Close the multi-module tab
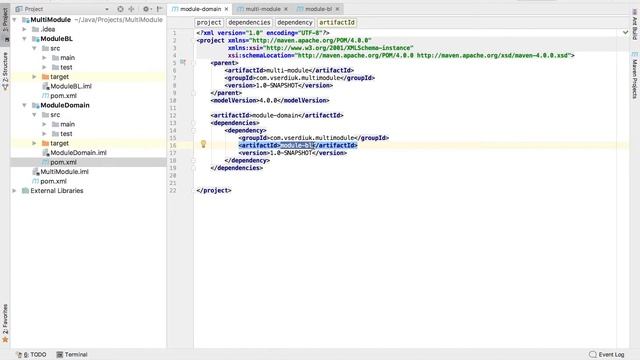This screenshot has height=360, width=640. [286, 9]
